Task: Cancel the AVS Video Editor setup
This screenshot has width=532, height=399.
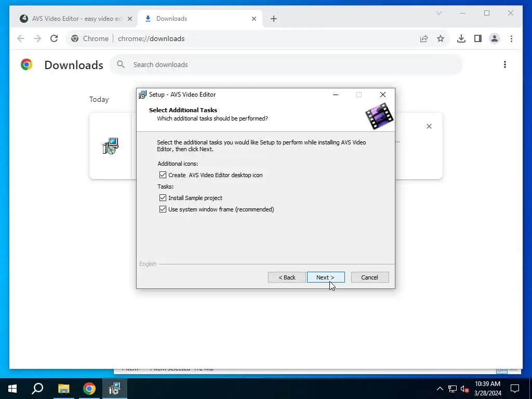Action: click(370, 277)
